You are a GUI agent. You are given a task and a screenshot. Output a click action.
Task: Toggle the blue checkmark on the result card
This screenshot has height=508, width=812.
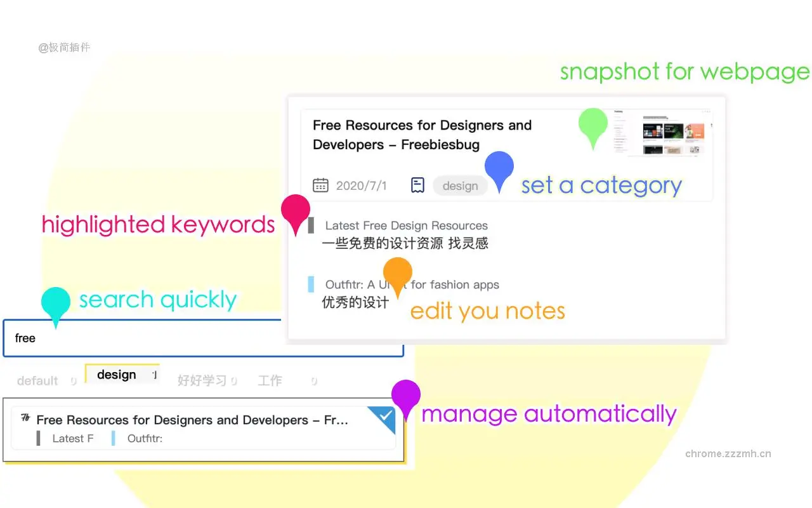point(385,417)
